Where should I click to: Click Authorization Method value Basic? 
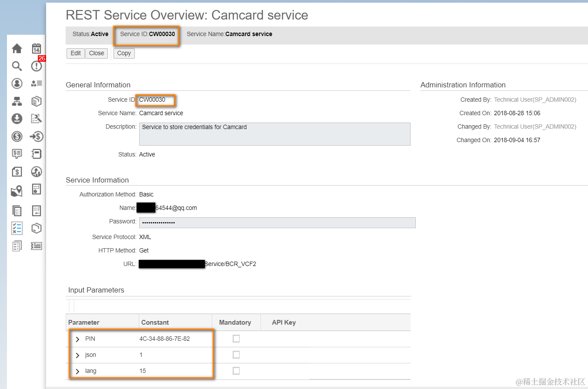146,194
